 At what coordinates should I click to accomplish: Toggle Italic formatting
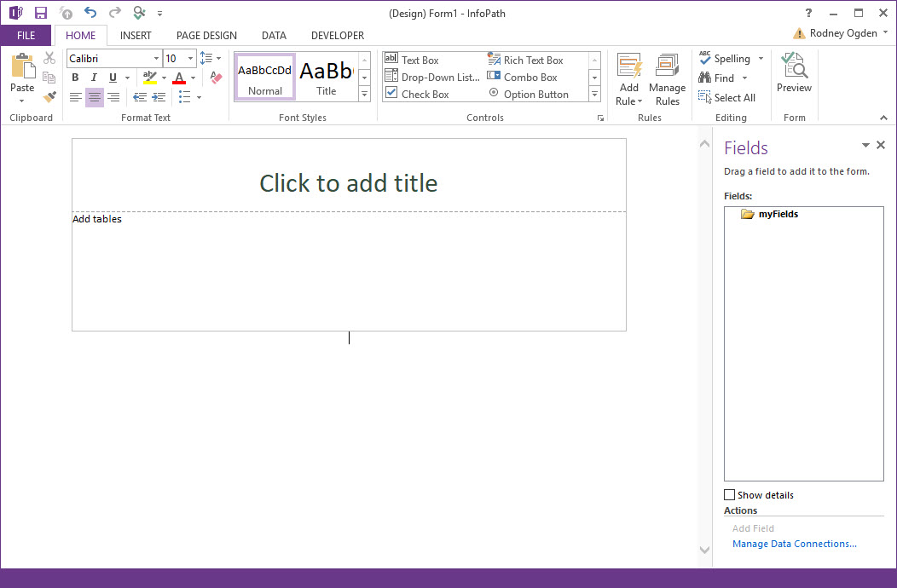94,78
